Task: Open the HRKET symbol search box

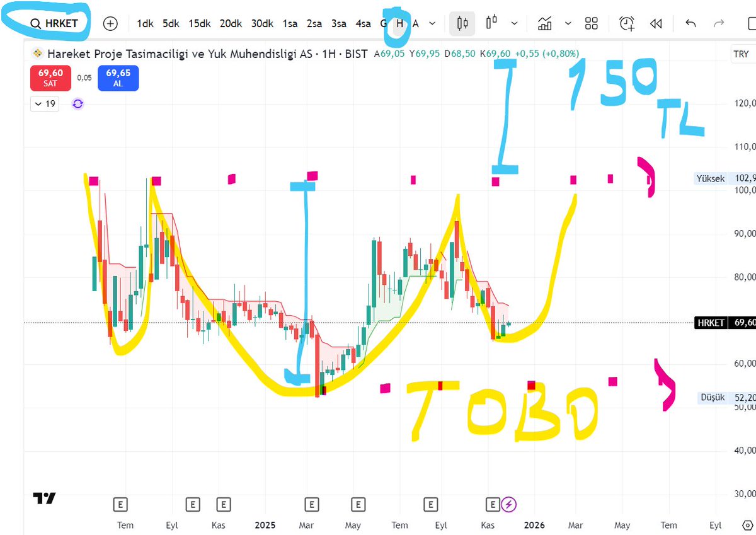Action: (54, 23)
